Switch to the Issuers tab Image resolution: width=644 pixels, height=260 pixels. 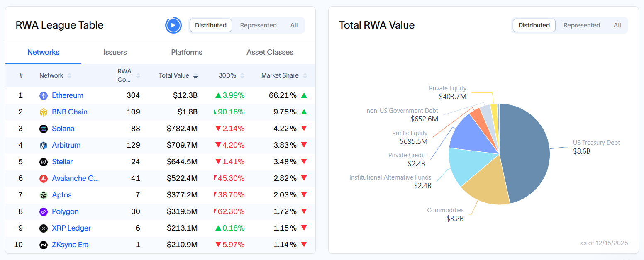[115, 52]
